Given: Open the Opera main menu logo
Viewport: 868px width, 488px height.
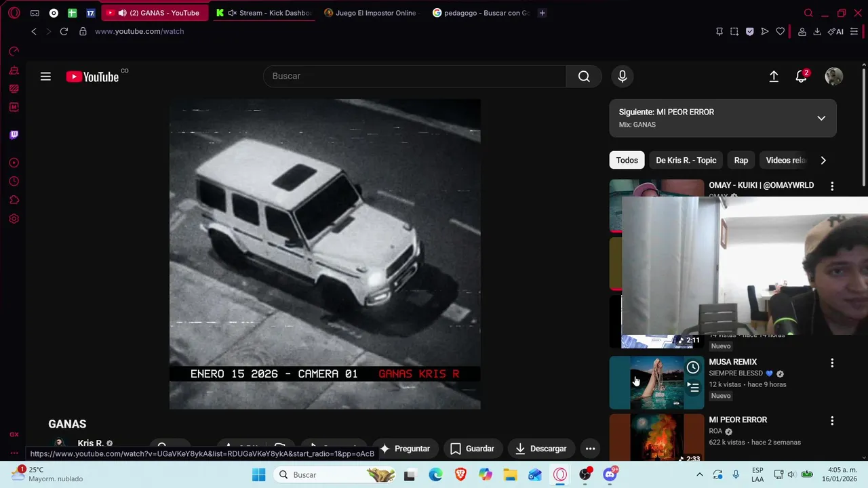Looking at the screenshot, I should click(14, 13).
